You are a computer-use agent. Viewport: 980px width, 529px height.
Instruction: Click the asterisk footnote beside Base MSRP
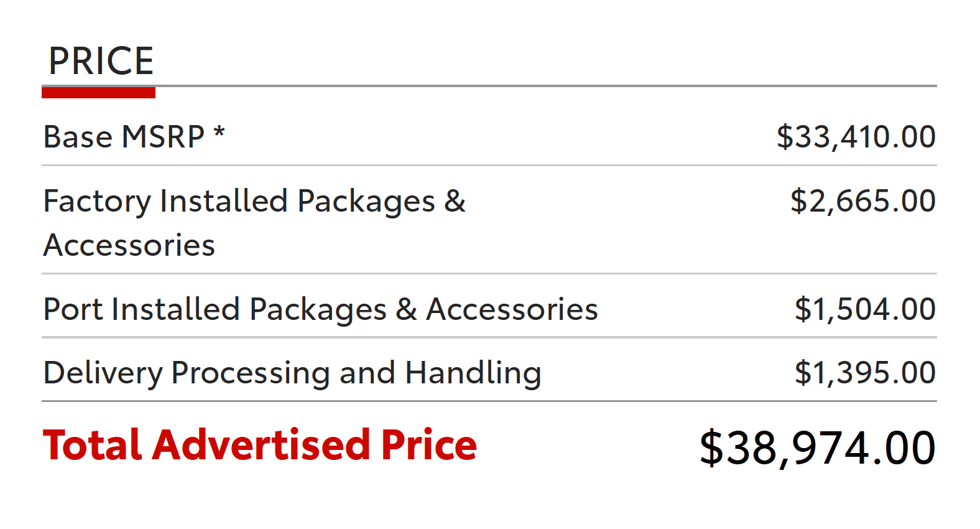[x=219, y=133]
